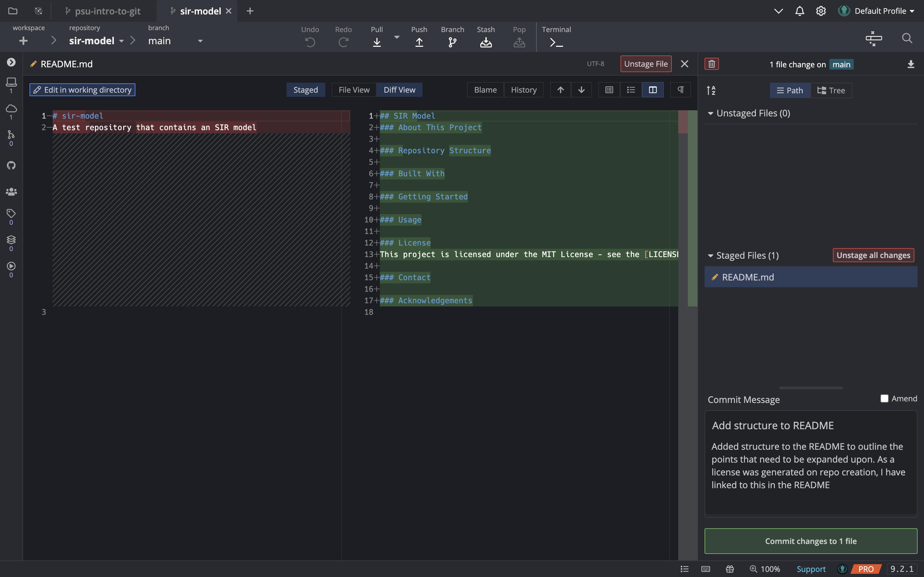Screen dimensions: 924x577
Task: Enable the Amend checkbox
Action: click(884, 398)
